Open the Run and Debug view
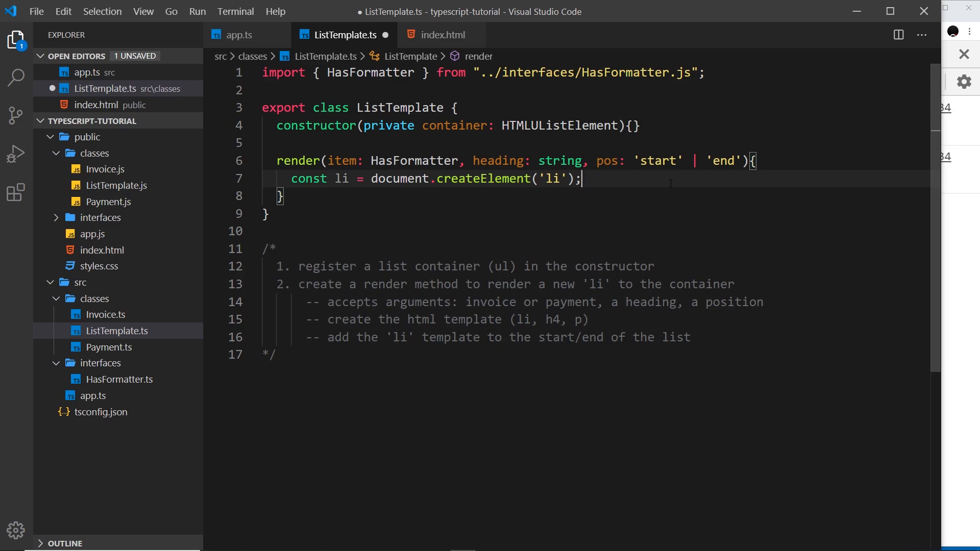980x551 pixels. pos(16,154)
